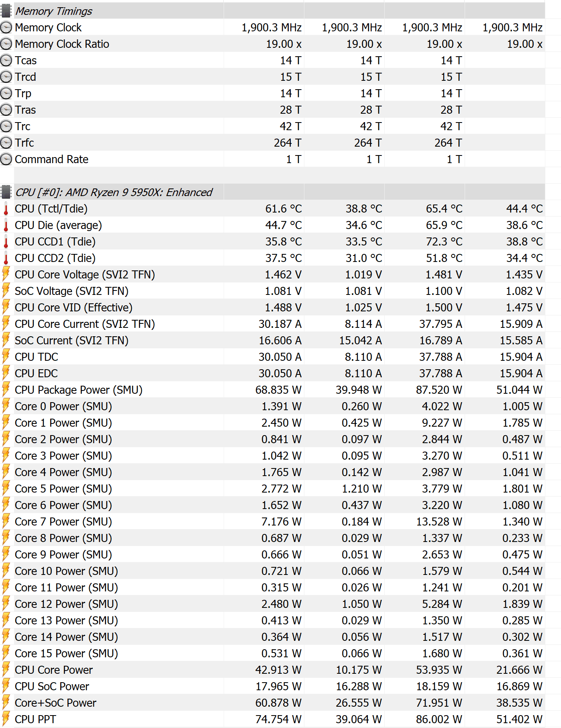
Task: Select the Memory Timings section header
Action: (x=54, y=11)
